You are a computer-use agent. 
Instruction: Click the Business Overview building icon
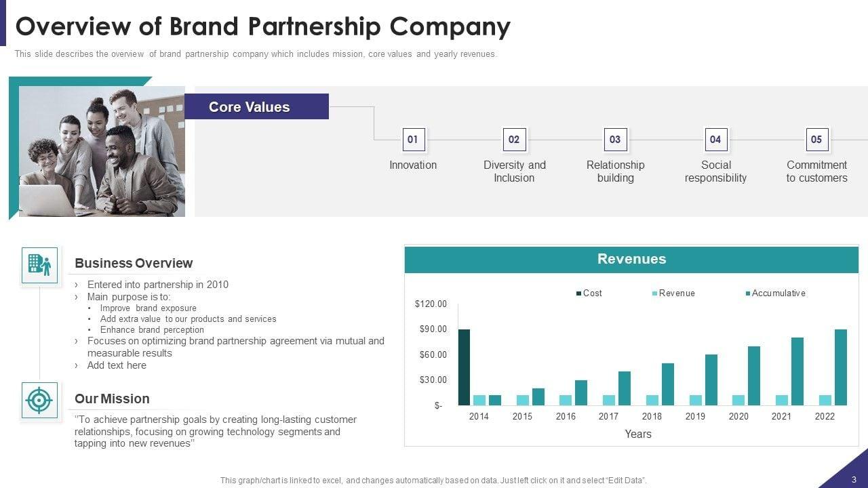[x=39, y=265]
